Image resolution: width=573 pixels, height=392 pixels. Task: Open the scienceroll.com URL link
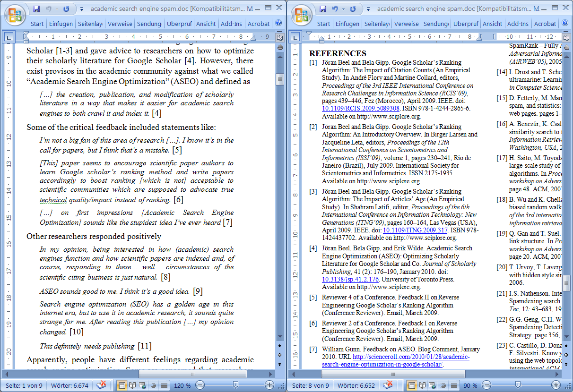397,361
